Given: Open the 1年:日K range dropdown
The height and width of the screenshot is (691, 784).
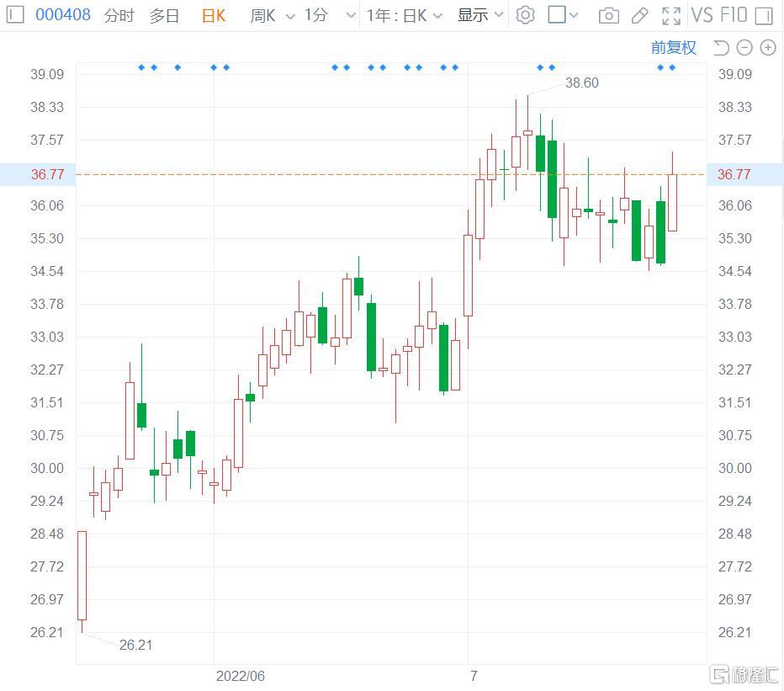Looking at the screenshot, I should click(x=404, y=15).
